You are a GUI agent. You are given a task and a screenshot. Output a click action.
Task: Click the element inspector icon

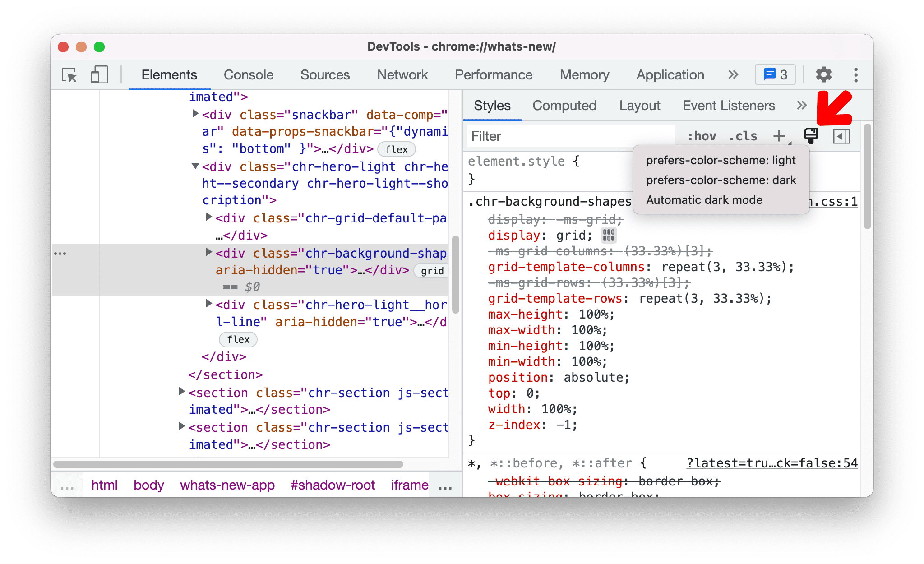pos(68,74)
